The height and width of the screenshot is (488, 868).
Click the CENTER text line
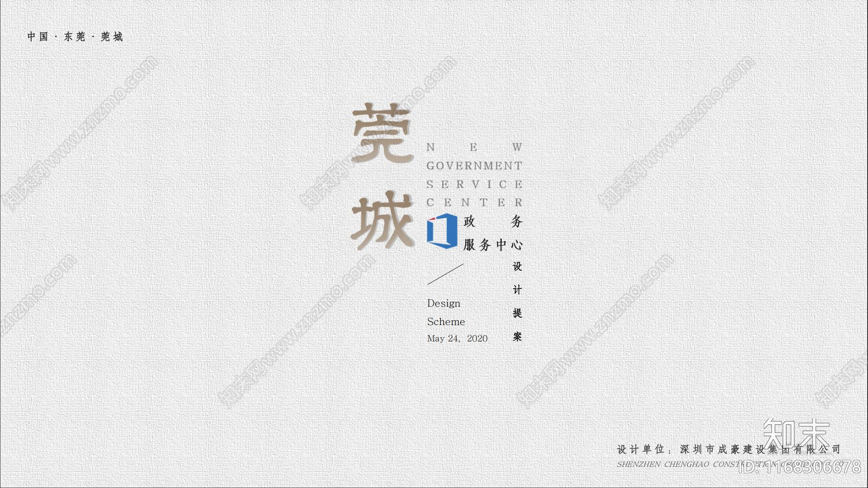tap(474, 202)
